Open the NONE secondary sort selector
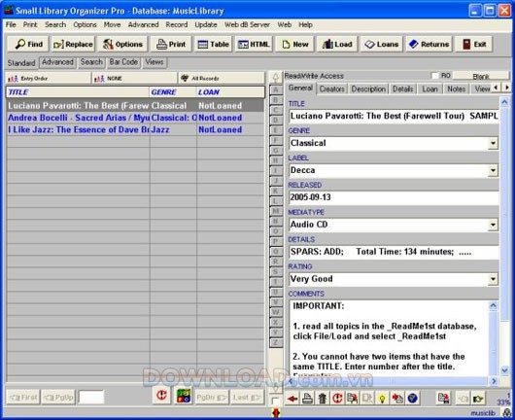The image size is (515, 420). pos(134,78)
